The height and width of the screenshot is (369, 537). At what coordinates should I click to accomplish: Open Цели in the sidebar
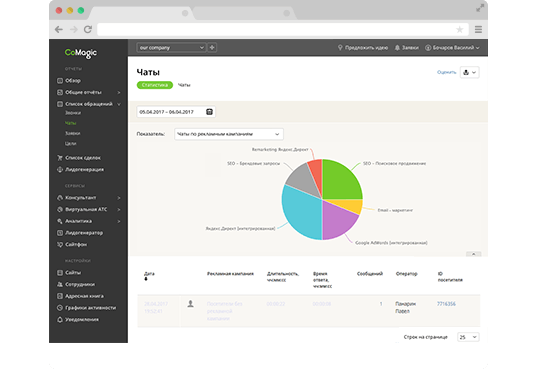71,144
